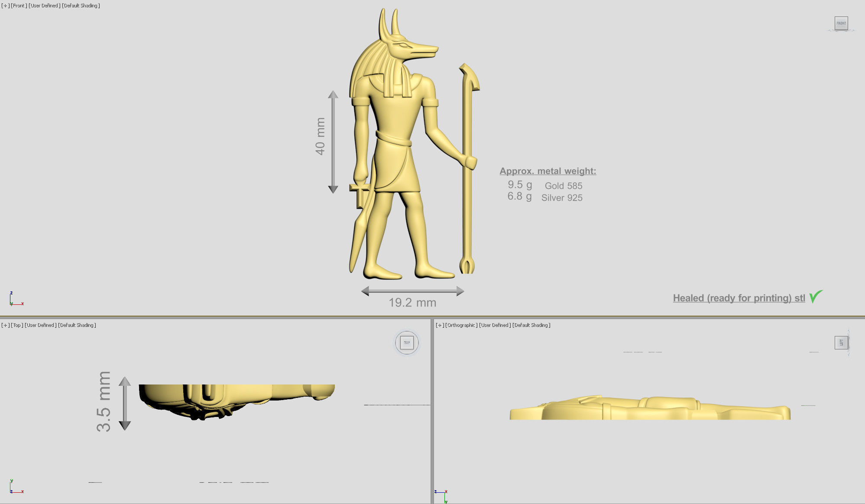Click the Approx. metal weight heading
This screenshot has height=504, width=865.
pos(548,171)
